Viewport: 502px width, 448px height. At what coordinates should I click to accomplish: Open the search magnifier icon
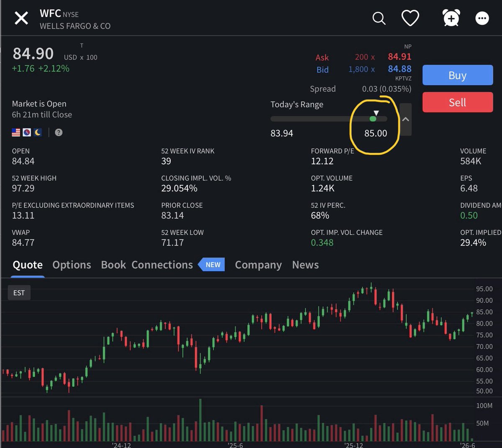[379, 18]
